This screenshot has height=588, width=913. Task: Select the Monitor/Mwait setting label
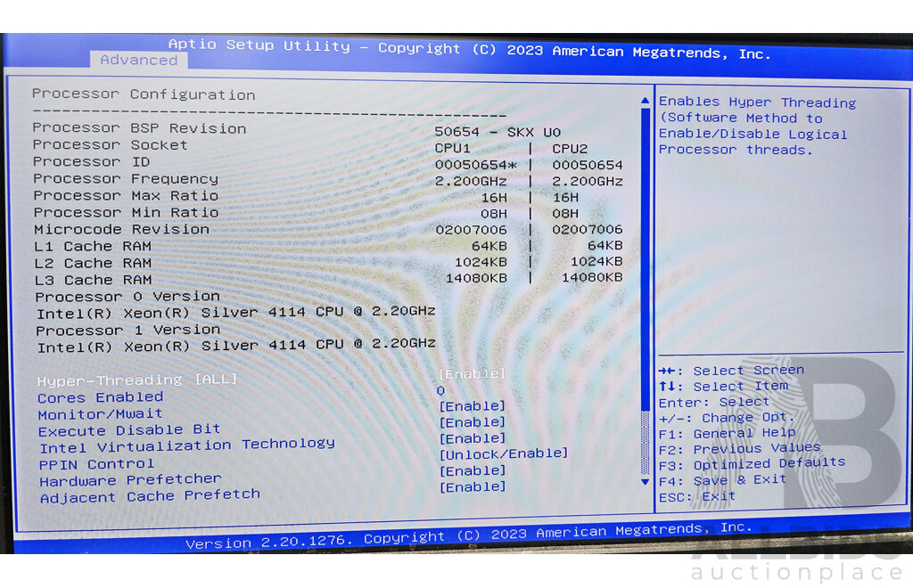click(x=100, y=413)
